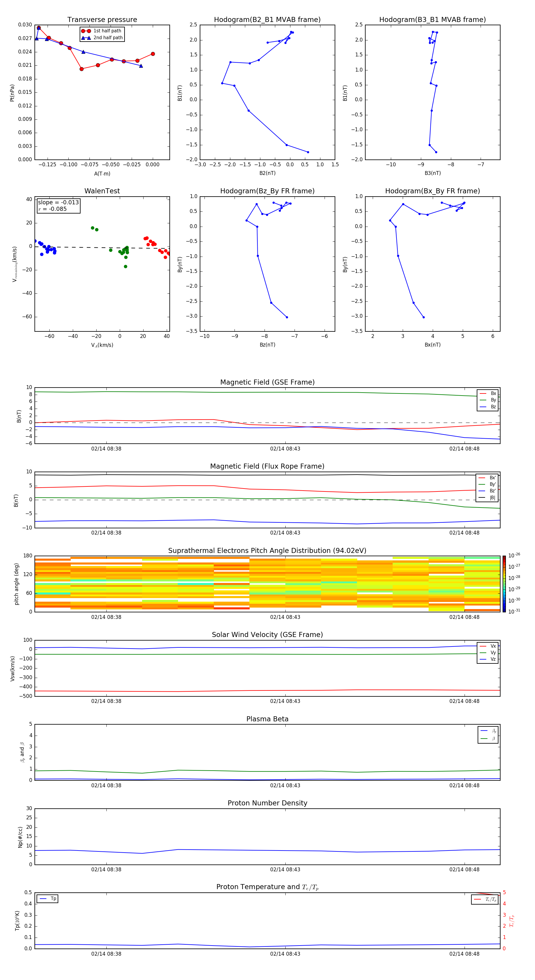Screen dimensions: 535x980
Task: Click the WalenTest "V_A(km/s)" x-axis label
Action: click(x=102, y=345)
